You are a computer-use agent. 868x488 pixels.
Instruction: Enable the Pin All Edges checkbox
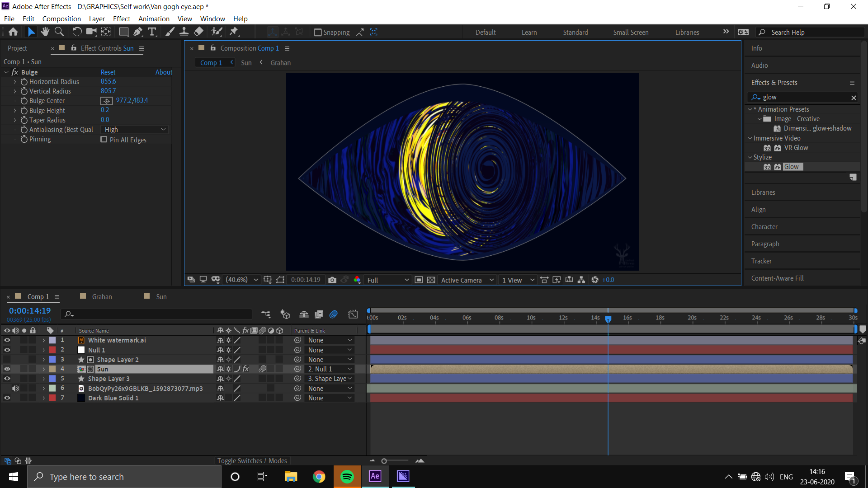point(104,140)
